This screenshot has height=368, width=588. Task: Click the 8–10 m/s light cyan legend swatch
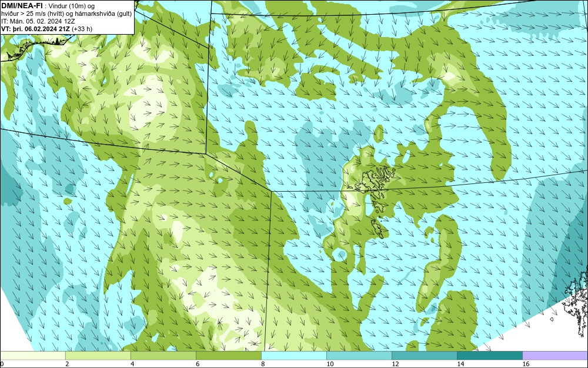coord(293,355)
